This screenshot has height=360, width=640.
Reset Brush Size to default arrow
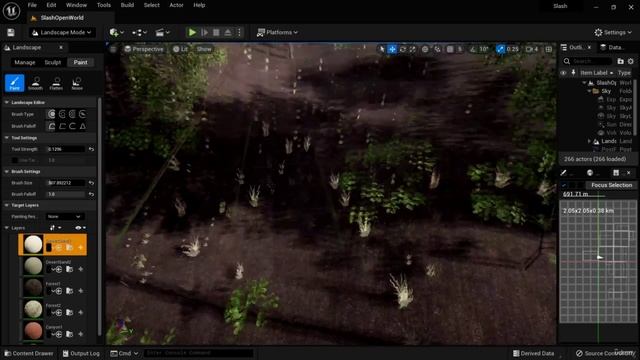91,183
